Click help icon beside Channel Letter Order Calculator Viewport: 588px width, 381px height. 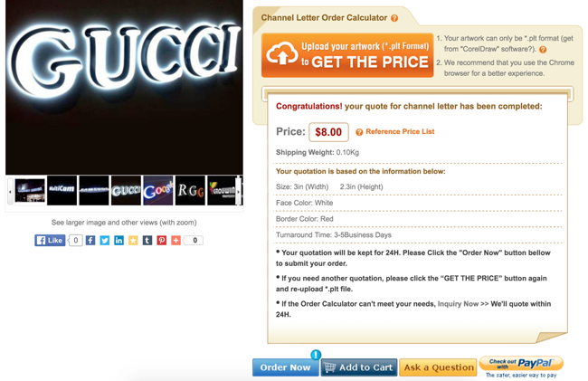(394, 18)
